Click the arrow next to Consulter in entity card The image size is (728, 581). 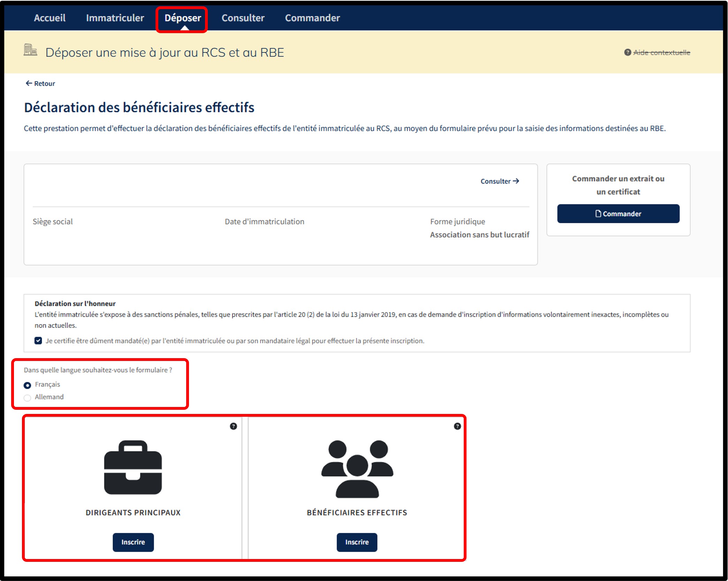coord(516,181)
